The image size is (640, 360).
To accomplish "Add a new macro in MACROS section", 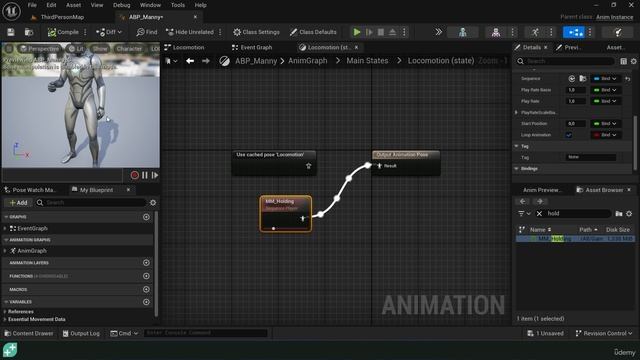I will [146, 289].
